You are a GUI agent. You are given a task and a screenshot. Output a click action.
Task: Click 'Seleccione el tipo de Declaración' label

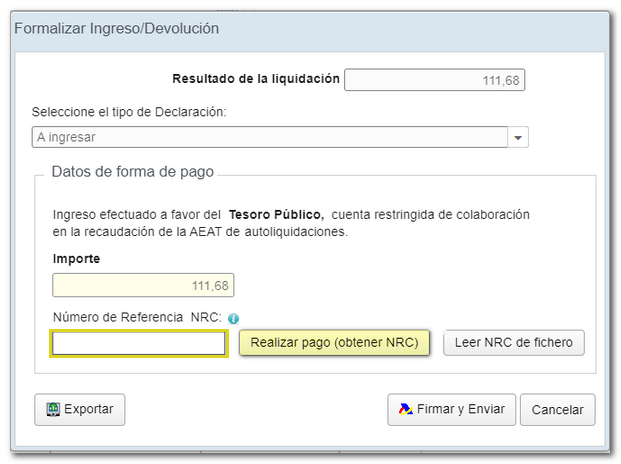point(129,111)
